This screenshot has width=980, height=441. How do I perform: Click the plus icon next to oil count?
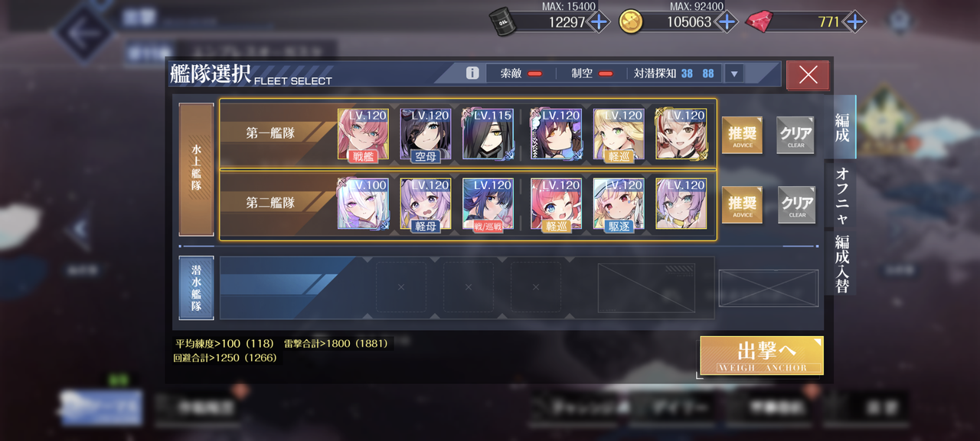click(599, 22)
